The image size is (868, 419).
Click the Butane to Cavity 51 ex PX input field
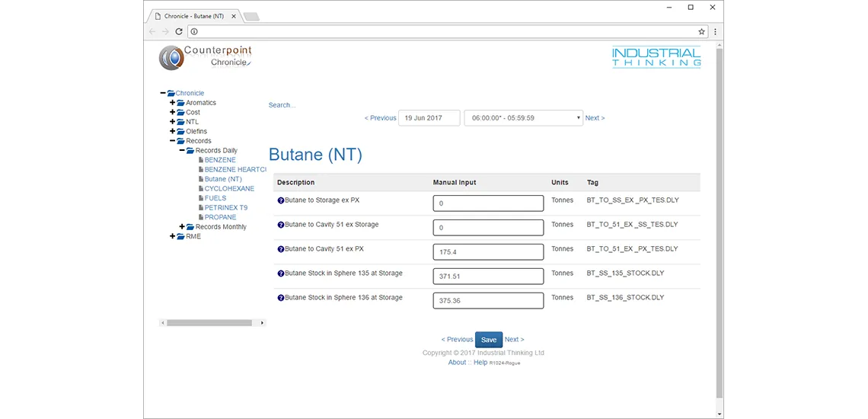pyautogui.click(x=488, y=252)
